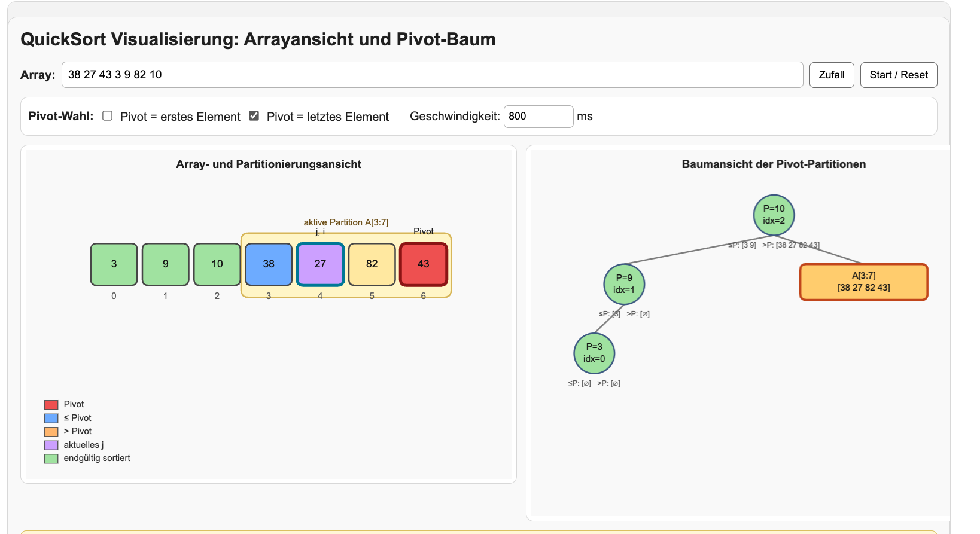Click the Zufall button

pos(832,75)
